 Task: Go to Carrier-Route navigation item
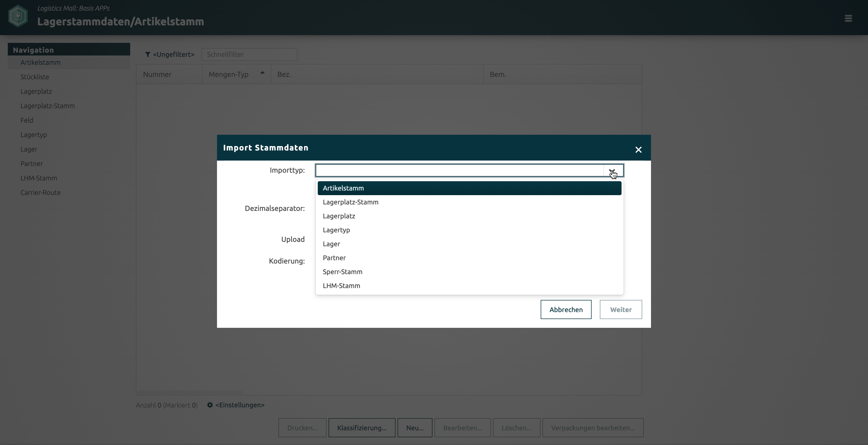(x=41, y=193)
